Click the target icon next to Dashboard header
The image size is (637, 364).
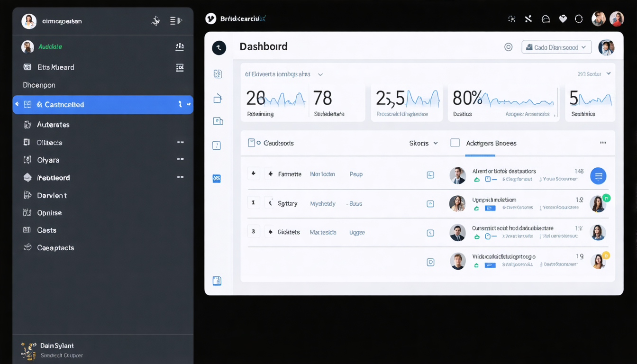(509, 47)
